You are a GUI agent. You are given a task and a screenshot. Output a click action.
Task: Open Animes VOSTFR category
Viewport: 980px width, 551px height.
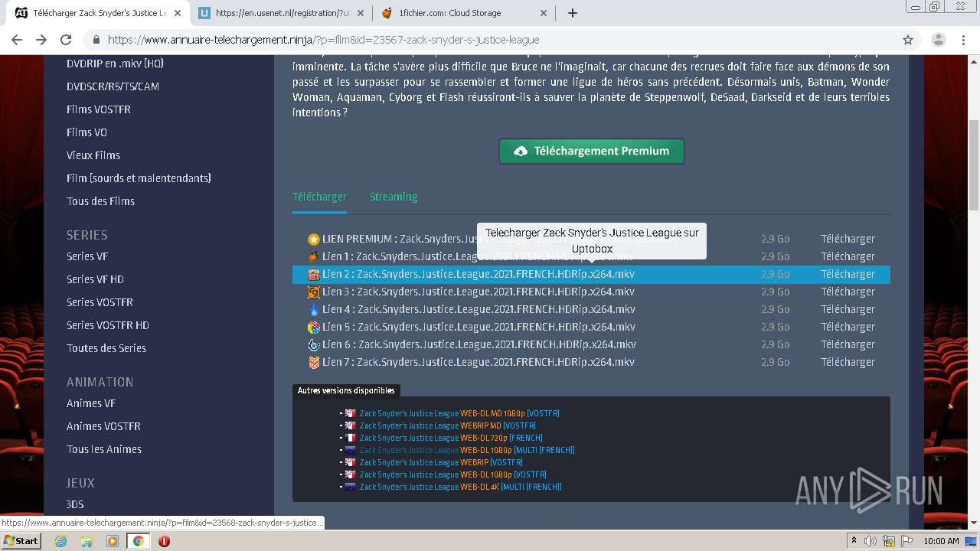(103, 426)
